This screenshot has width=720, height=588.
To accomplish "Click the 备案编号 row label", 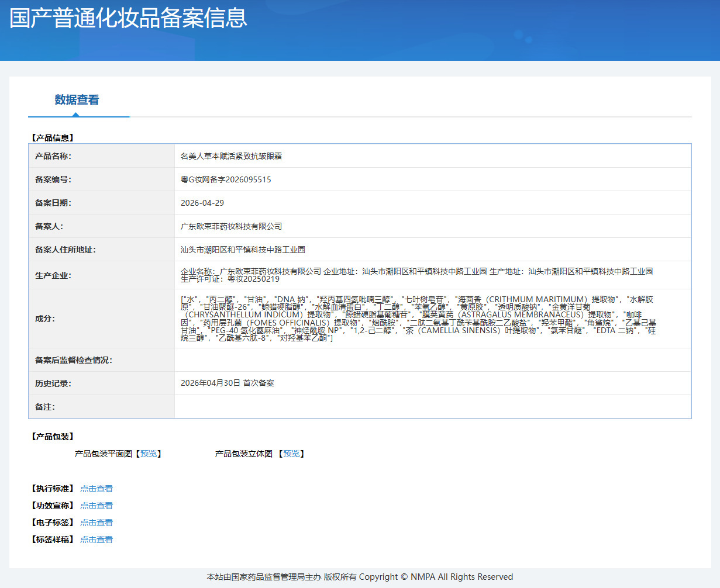I will (53, 179).
